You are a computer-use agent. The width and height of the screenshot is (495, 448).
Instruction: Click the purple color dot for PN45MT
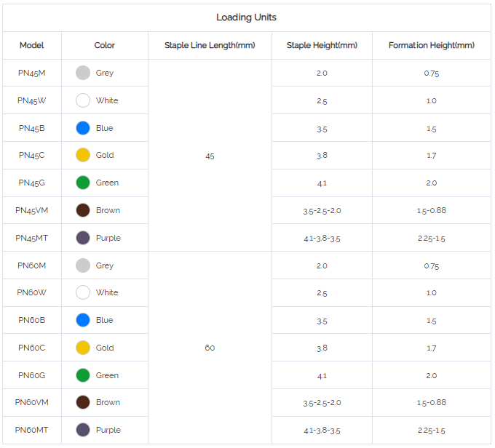(x=83, y=238)
